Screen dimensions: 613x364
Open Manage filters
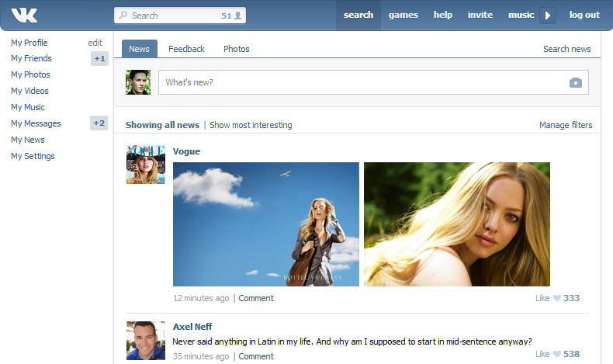pos(566,125)
